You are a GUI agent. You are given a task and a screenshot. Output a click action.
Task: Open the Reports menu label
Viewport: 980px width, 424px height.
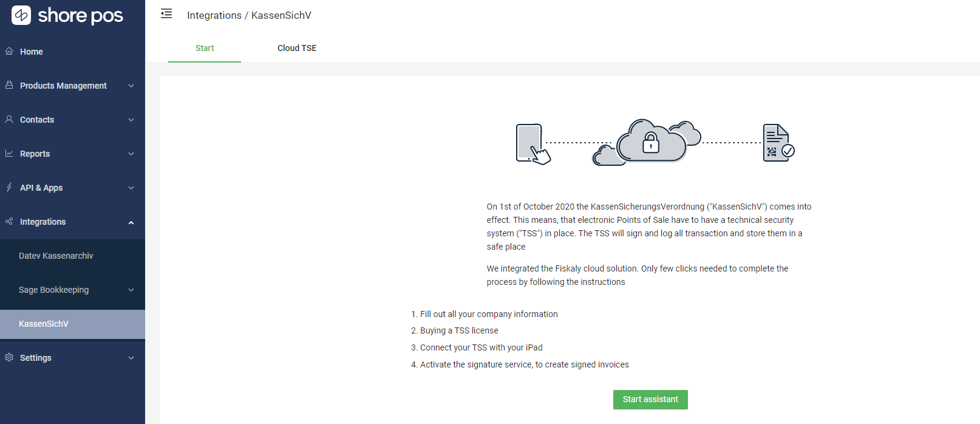point(35,154)
